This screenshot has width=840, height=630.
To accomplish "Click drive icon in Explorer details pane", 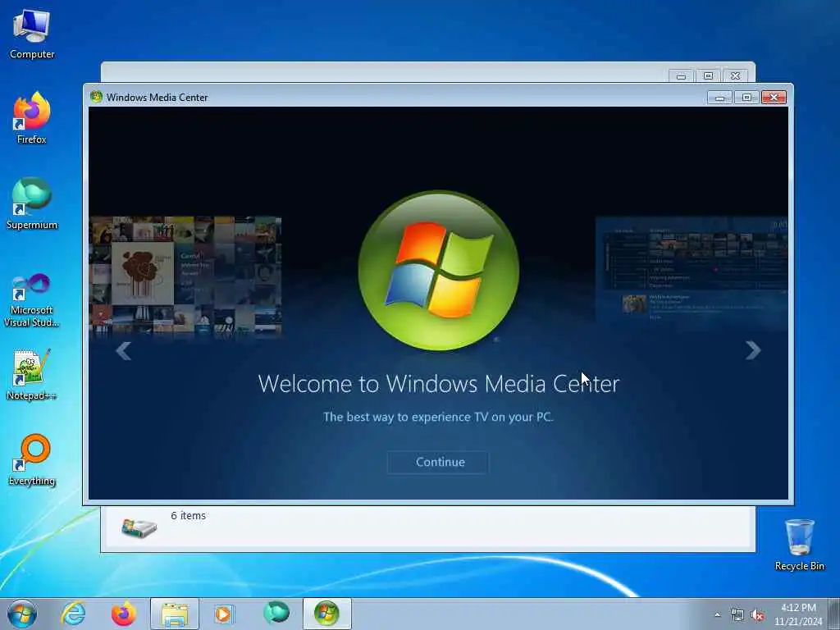I will (x=139, y=527).
